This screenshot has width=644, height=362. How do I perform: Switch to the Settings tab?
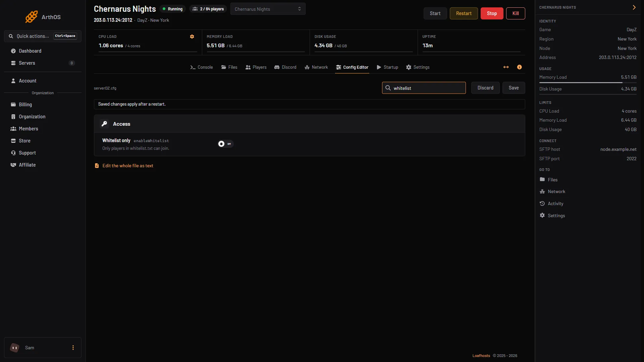click(418, 67)
